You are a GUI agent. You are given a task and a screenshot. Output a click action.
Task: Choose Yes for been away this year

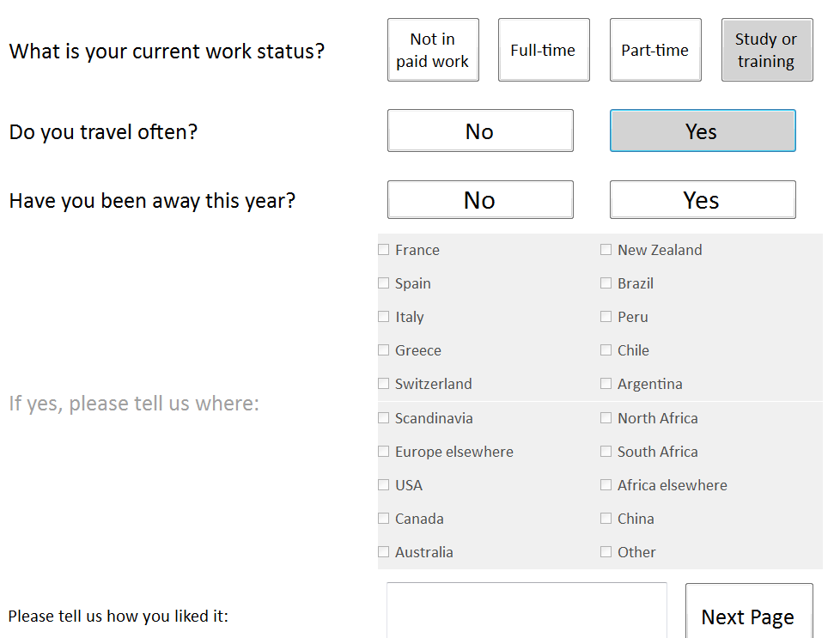(x=703, y=200)
